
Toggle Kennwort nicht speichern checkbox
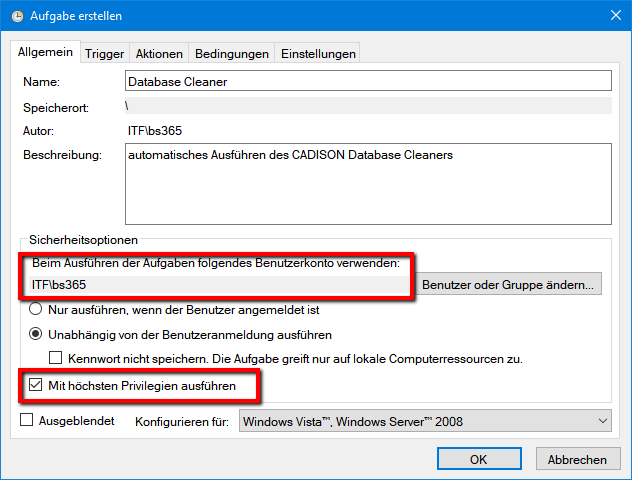(x=55, y=358)
